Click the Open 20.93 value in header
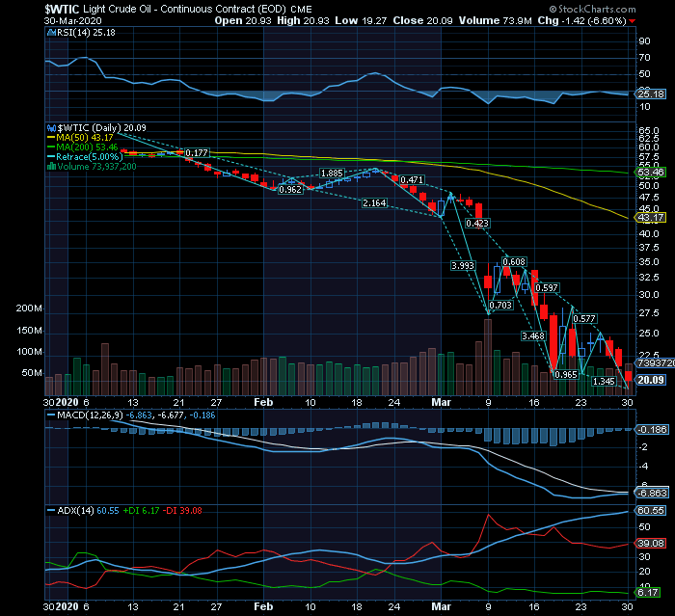 coord(243,20)
